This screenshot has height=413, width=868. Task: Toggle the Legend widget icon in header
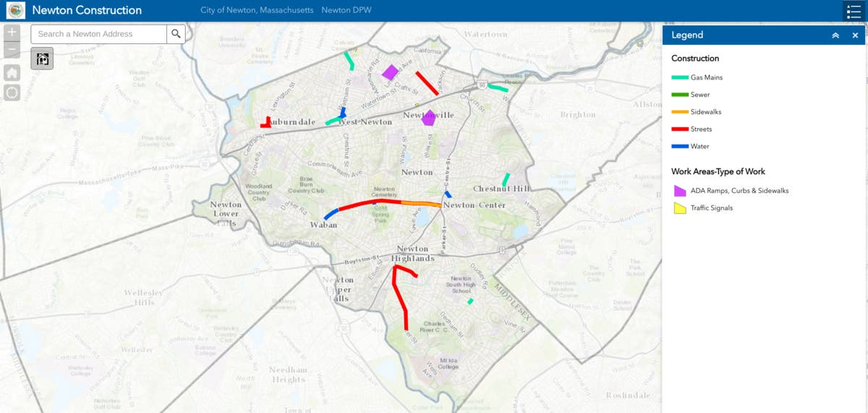(x=854, y=11)
